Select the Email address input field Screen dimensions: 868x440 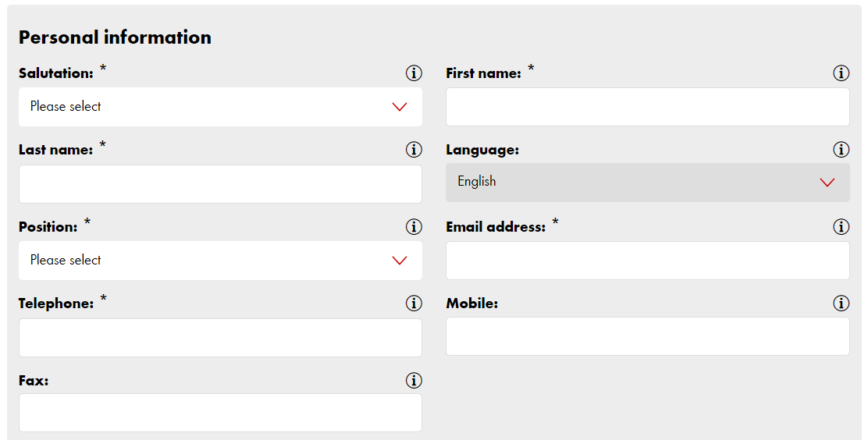(x=648, y=261)
